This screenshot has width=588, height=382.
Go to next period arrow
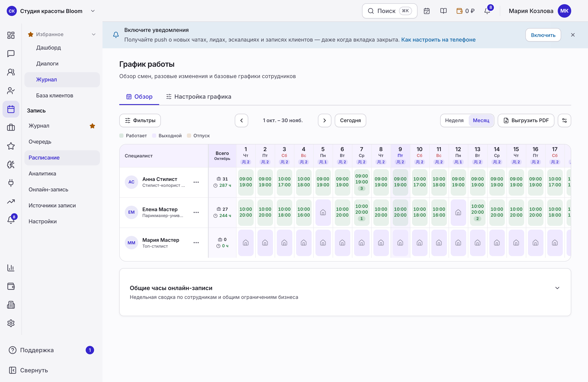click(324, 120)
